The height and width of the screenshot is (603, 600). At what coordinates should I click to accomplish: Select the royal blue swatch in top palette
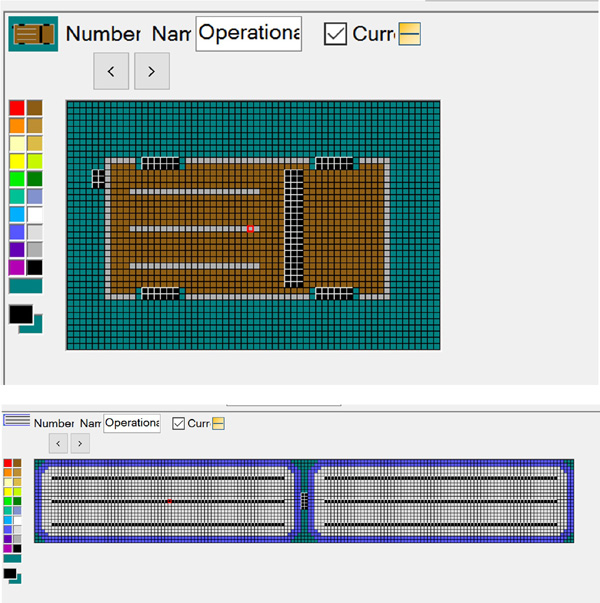[17, 232]
